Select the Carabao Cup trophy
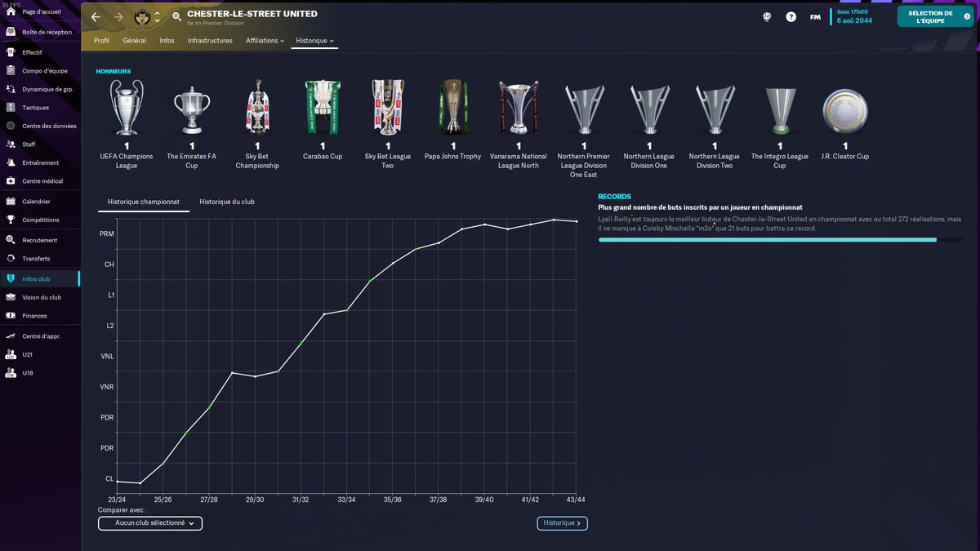The height and width of the screenshot is (551, 980). click(323, 108)
